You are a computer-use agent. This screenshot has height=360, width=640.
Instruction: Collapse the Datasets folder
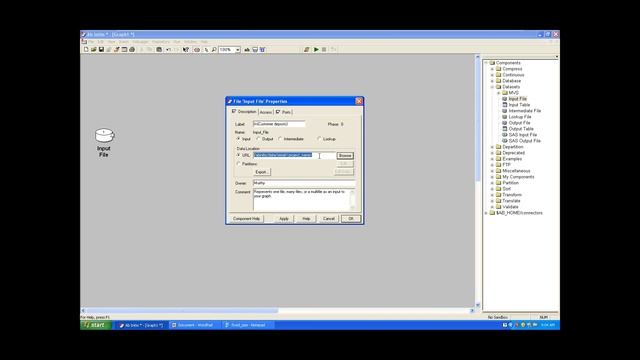click(492, 87)
